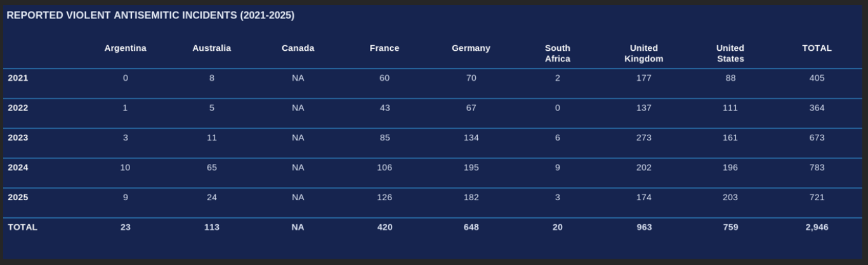Select the South Africa column header

pyautogui.click(x=557, y=53)
